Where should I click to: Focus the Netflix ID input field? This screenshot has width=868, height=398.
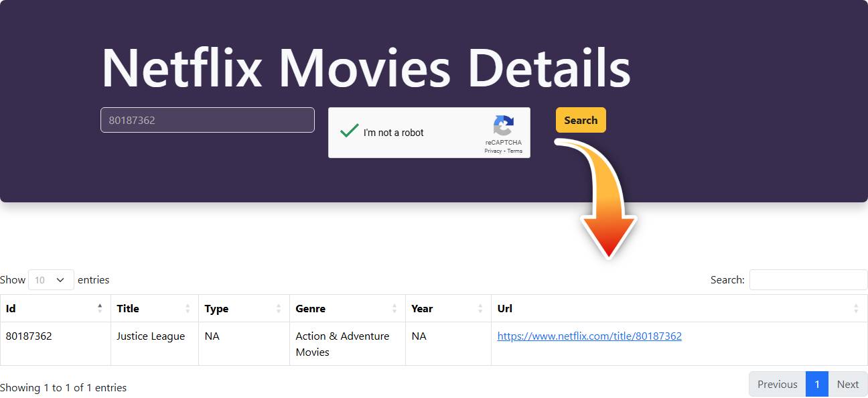[x=208, y=120]
